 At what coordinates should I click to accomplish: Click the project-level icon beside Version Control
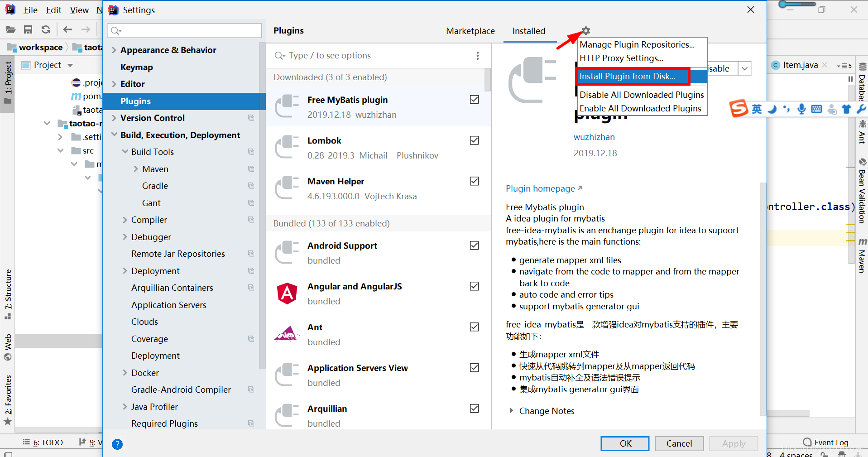pyautogui.click(x=251, y=118)
